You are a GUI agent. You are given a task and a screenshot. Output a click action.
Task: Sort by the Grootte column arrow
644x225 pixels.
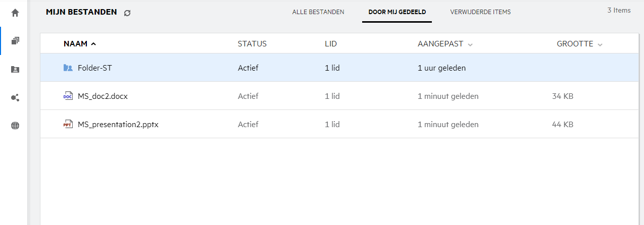click(600, 44)
